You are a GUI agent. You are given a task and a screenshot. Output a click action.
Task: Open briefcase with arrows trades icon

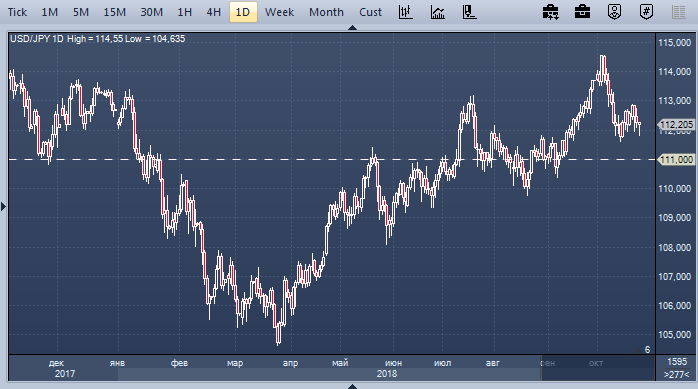(x=551, y=12)
